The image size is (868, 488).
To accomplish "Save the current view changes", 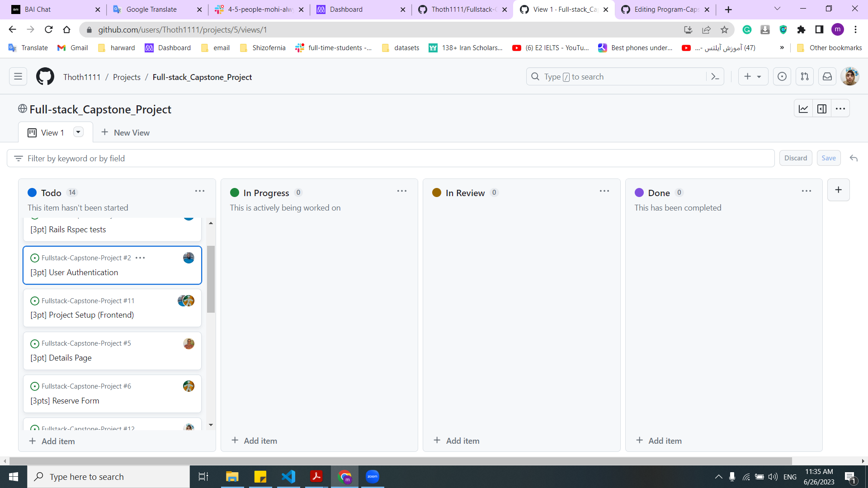I will 829,158.
